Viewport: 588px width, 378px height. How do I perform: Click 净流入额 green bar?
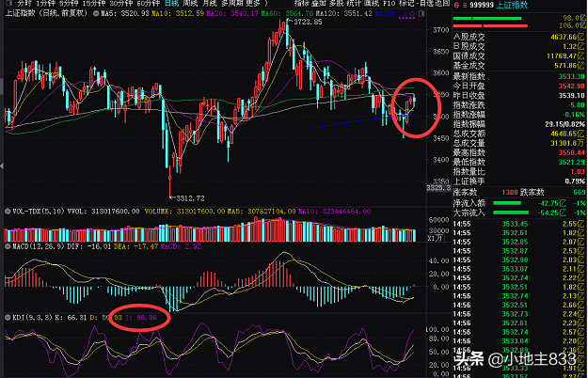pos(507,203)
